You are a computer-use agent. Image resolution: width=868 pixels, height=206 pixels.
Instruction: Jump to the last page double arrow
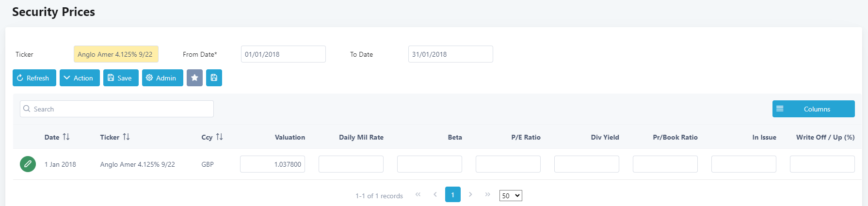tap(487, 194)
